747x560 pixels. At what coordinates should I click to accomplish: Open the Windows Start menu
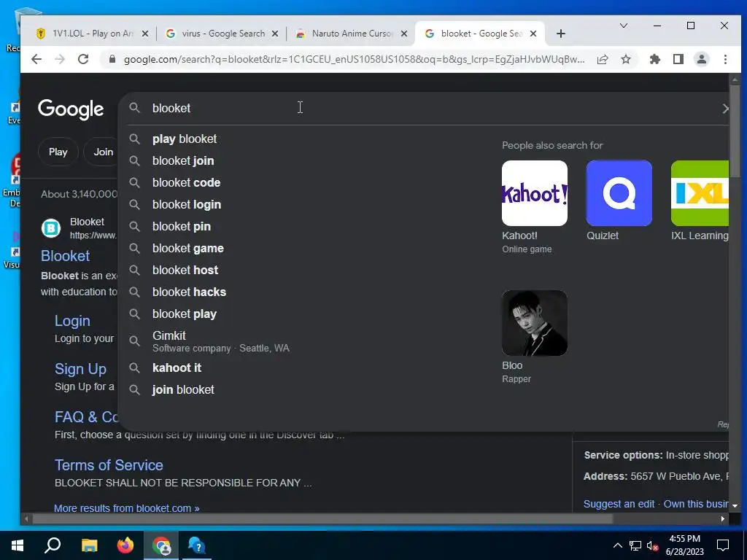click(18, 545)
